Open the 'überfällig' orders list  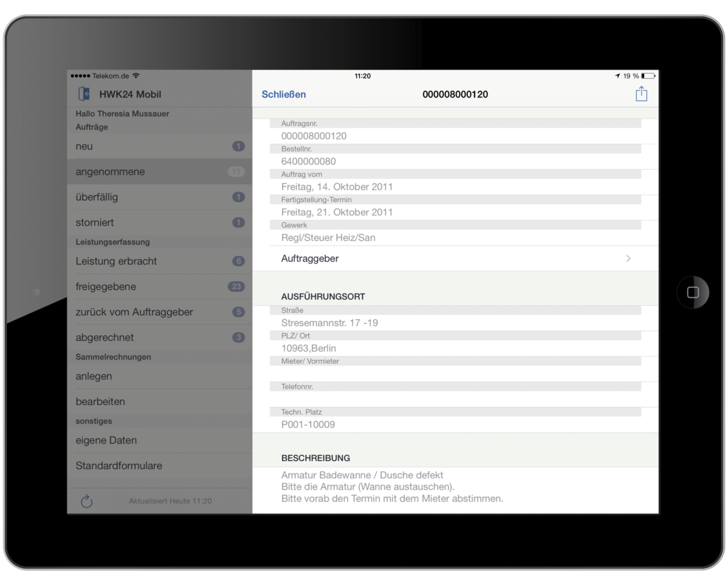tap(160, 197)
